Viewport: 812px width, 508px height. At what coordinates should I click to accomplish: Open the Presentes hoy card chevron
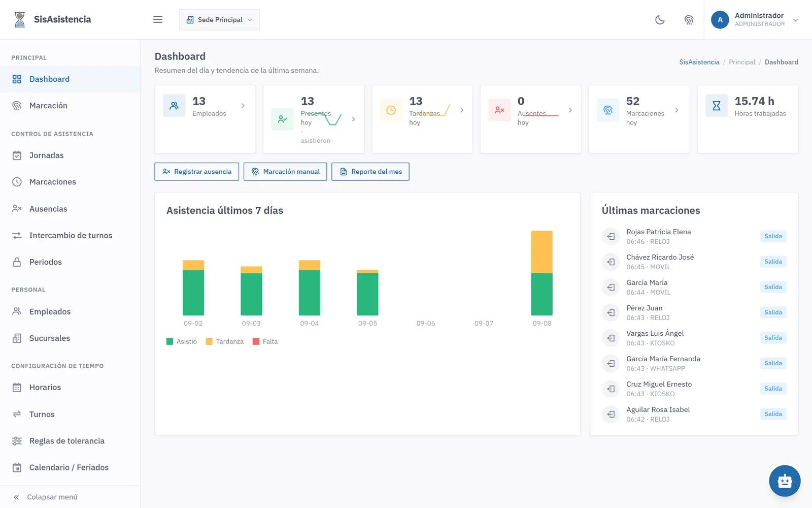[x=353, y=119]
